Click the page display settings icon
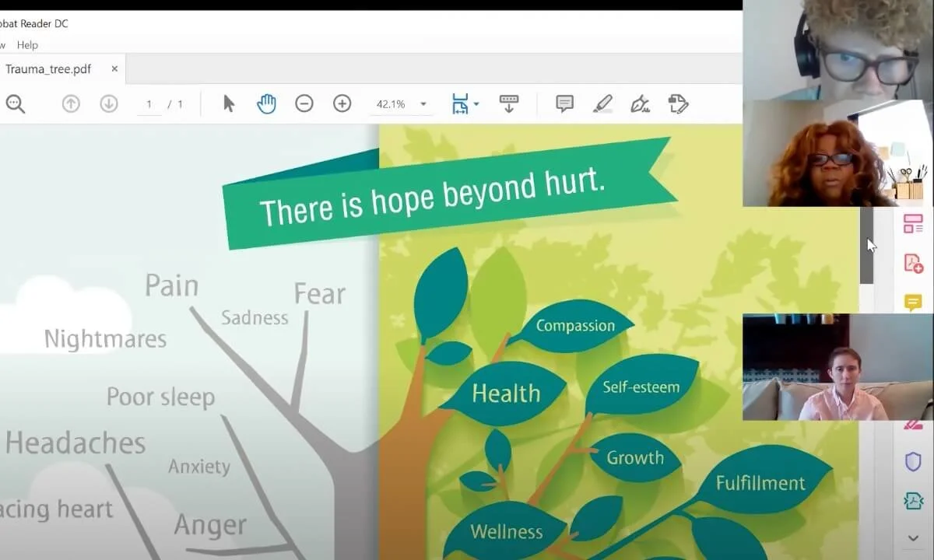Image resolution: width=934 pixels, height=560 pixels. pos(461,103)
